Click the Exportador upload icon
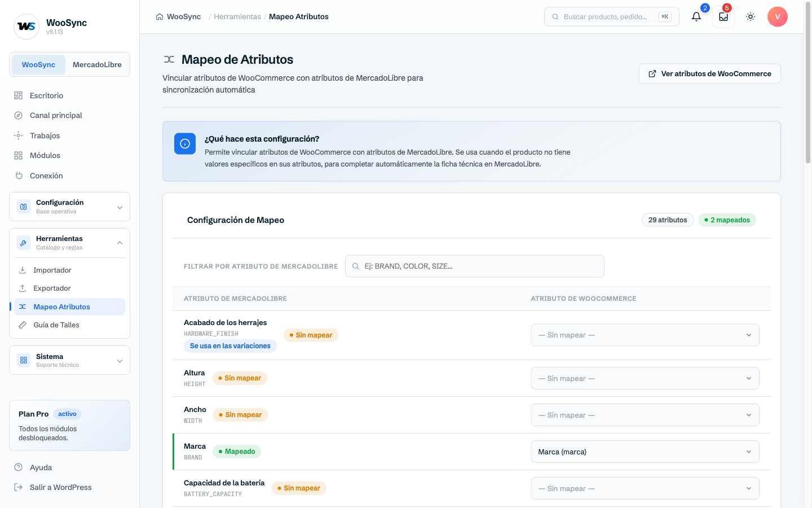 pos(23,288)
